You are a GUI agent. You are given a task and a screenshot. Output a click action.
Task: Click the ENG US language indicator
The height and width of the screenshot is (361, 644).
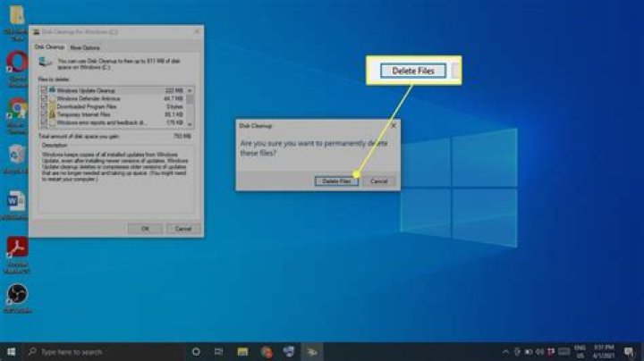coord(580,352)
